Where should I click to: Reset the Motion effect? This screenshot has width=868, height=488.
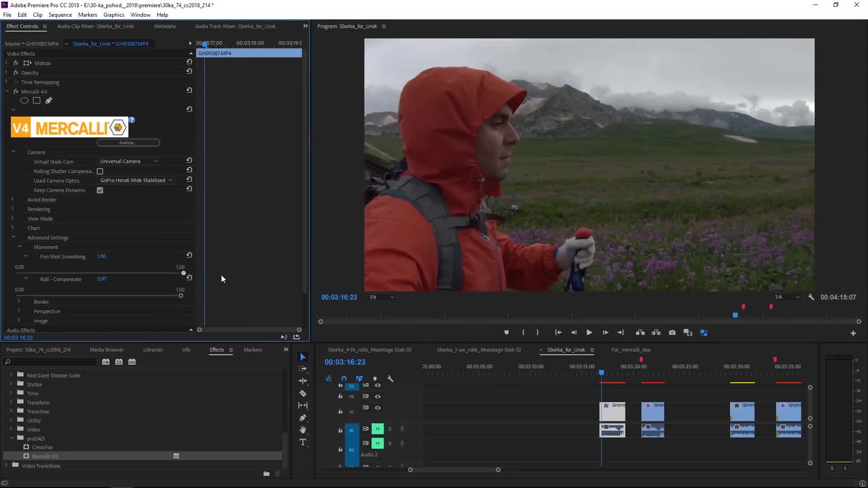click(189, 62)
